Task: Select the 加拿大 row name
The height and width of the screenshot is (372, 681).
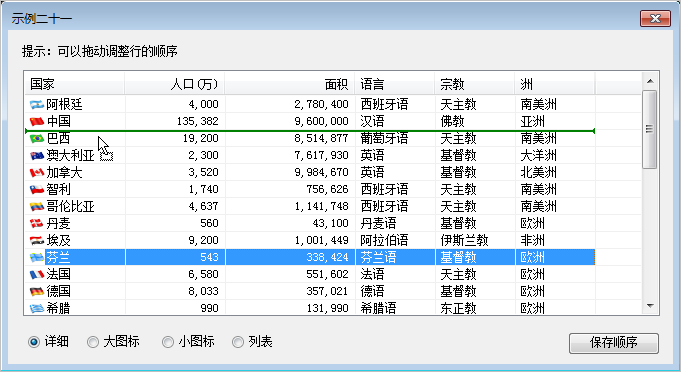Action: (64, 172)
